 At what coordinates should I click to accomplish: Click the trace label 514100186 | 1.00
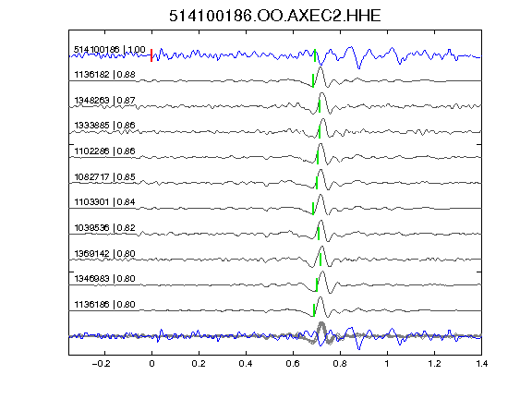[x=110, y=50]
